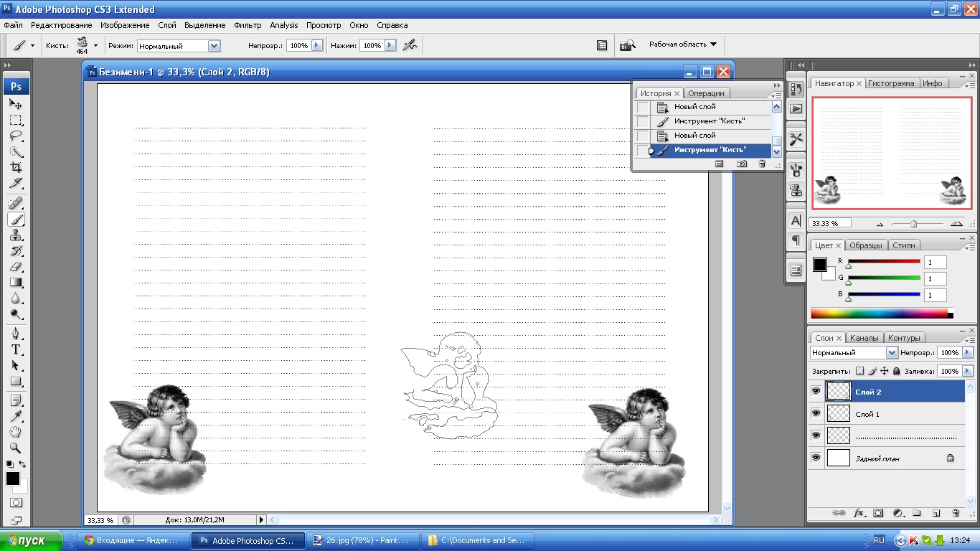Toggle lock position
The image size is (980, 551).
click(885, 371)
